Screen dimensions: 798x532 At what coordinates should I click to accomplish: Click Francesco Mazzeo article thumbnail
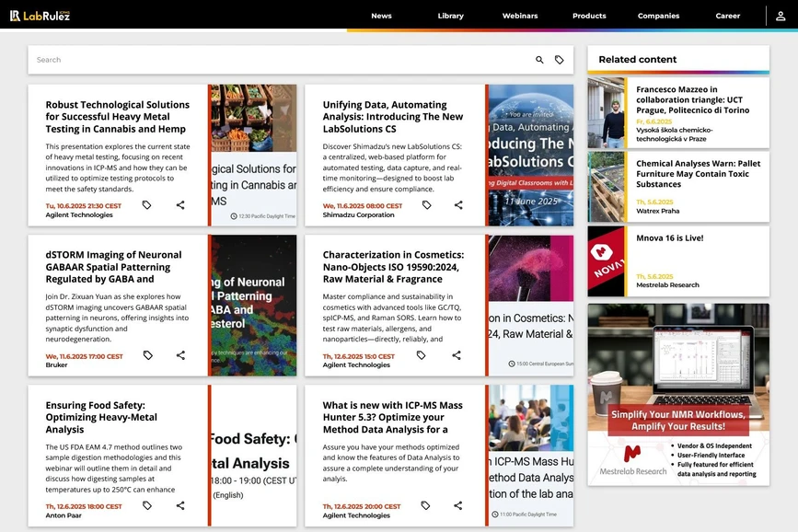point(606,112)
